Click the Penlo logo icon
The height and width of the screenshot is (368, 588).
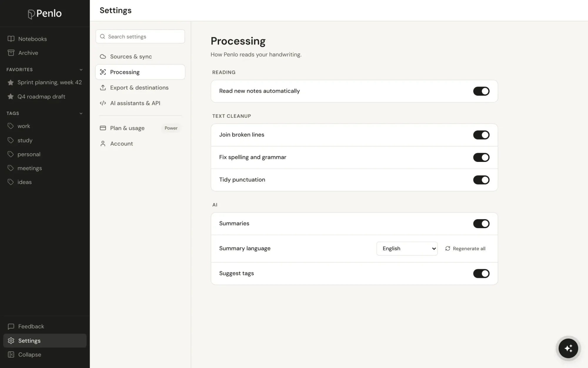[x=31, y=14]
